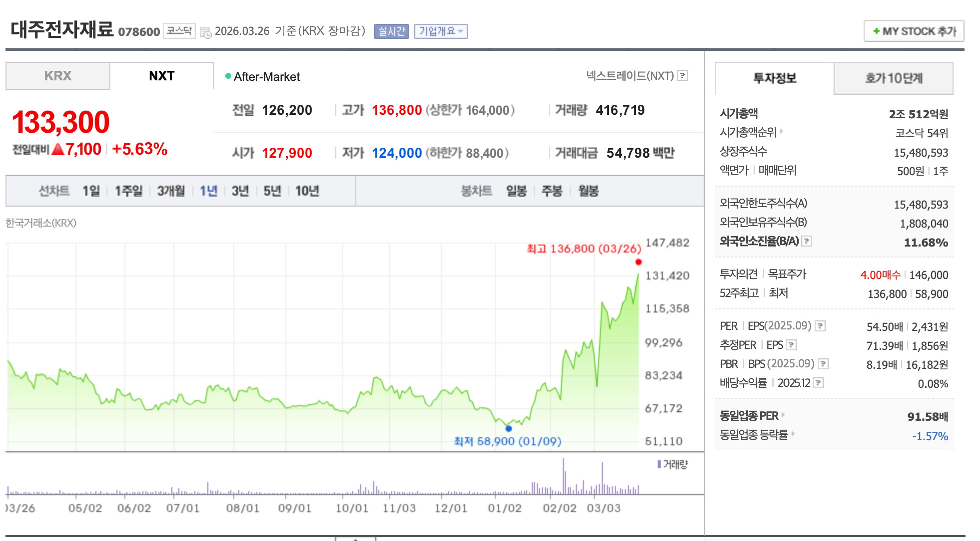The width and height of the screenshot is (980, 541).
Task: Expand the 시가총액순위 arrow link
Action: coord(782,131)
